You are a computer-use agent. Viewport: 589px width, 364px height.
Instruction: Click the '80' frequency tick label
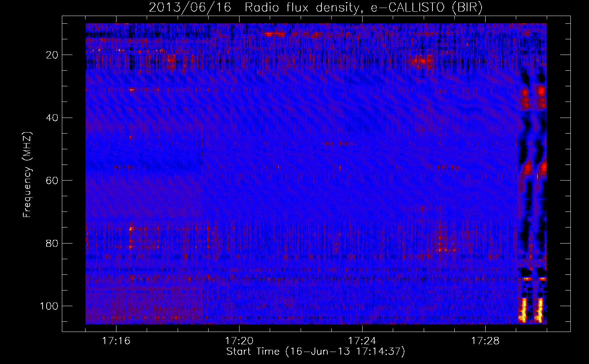pyautogui.click(x=52, y=244)
